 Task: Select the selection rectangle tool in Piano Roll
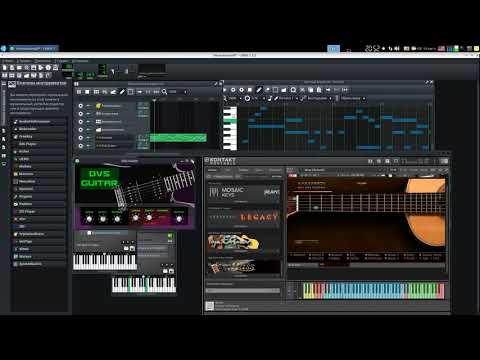point(275,90)
